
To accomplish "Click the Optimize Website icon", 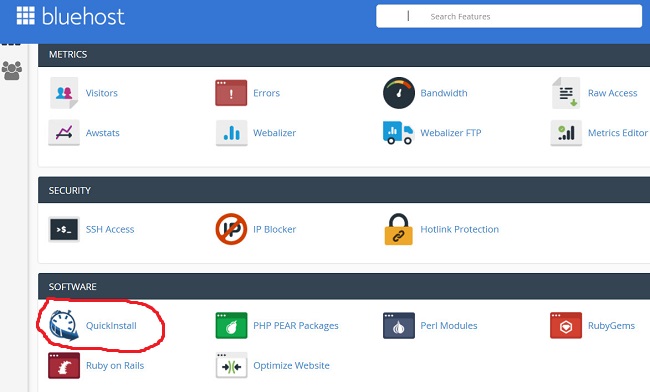I will click(x=231, y=365).
